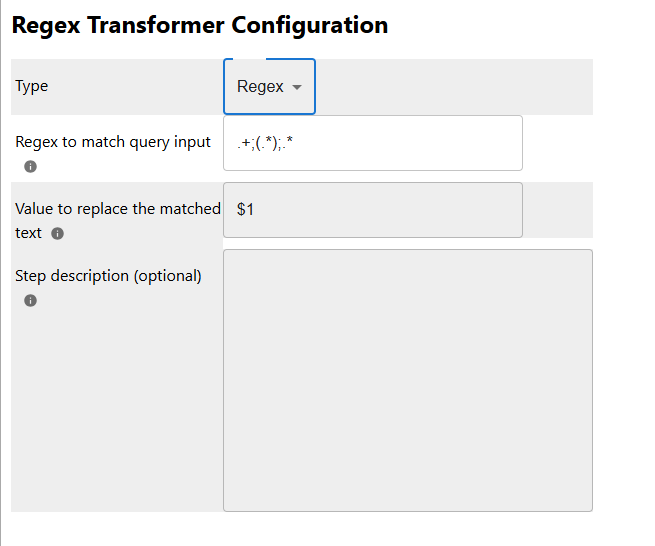This screenshot has height=546, width=655.
Task: Click the ".+;(.*);.*" pattern text
Action: (264, 144)
